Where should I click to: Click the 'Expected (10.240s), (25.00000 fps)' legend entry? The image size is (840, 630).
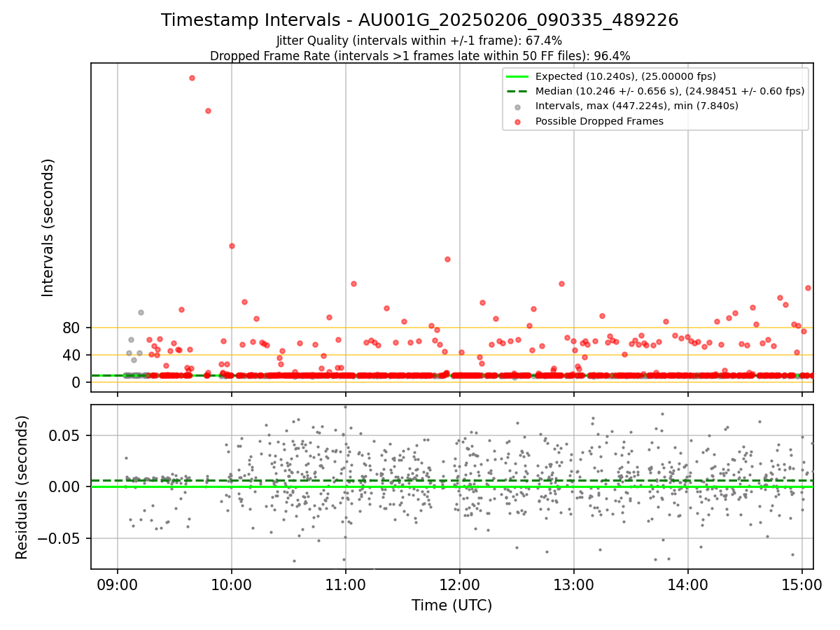coord(625,76)
